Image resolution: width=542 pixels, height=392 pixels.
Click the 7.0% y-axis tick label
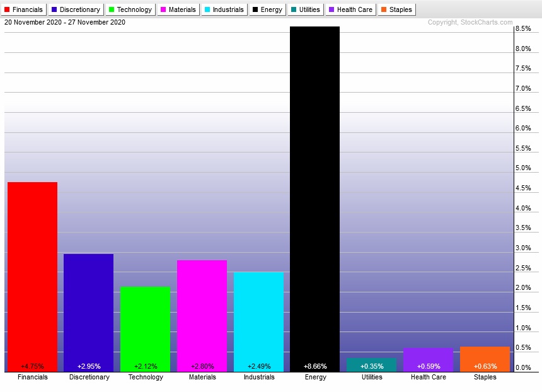523,88
